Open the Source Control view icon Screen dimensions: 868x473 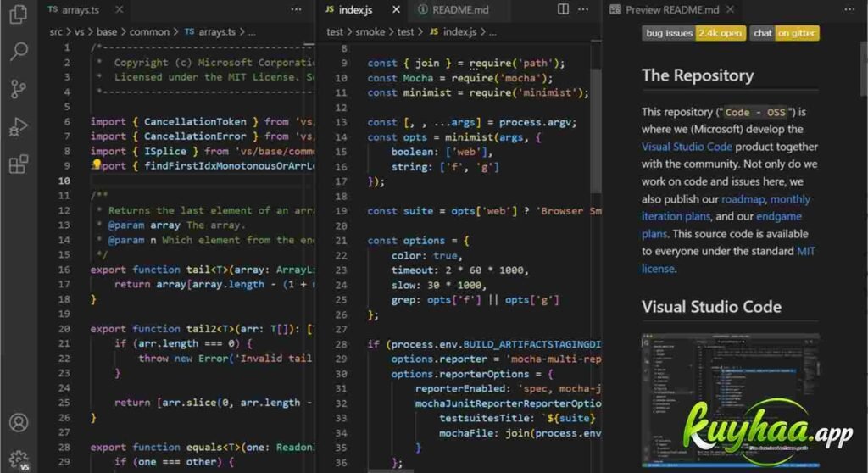(x=19, y=89)
